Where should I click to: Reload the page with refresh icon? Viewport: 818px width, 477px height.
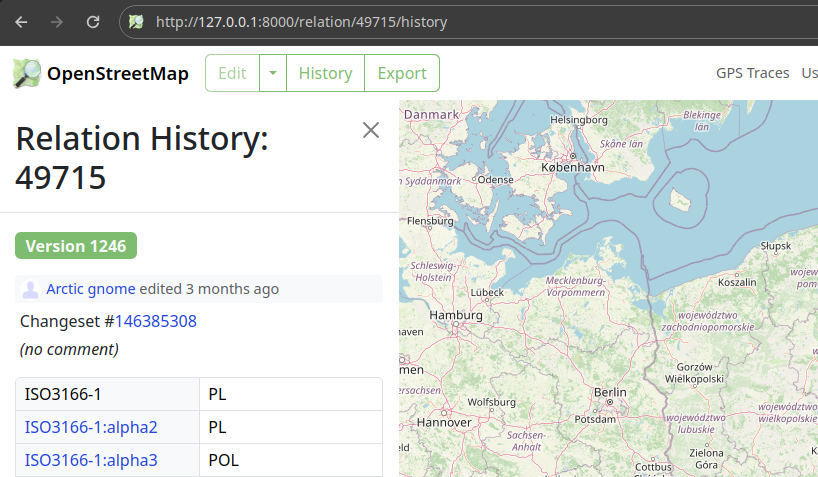[x=93, y=21]
